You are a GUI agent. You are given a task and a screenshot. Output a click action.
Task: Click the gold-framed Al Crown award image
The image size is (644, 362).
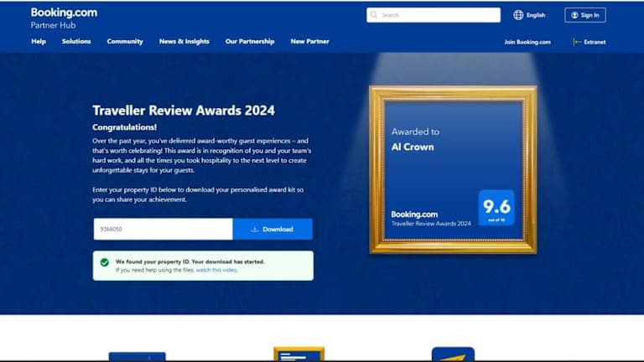(x=452, y=168)
